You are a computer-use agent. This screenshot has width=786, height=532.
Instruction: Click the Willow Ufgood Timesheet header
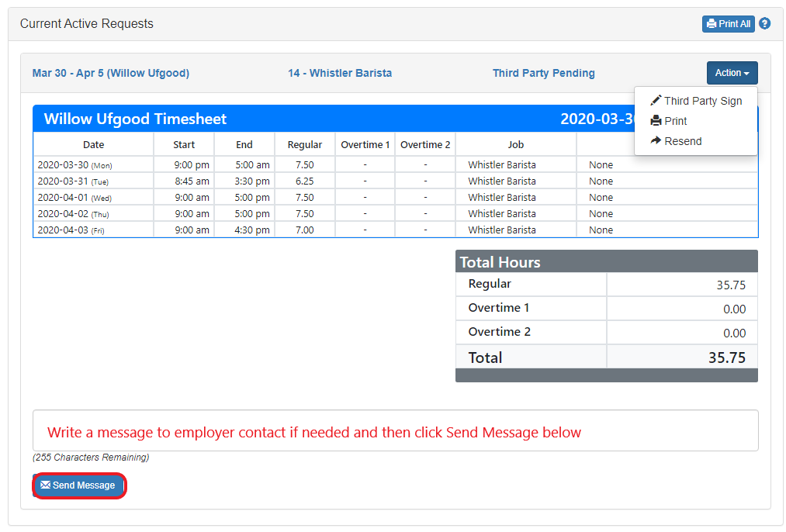click(136, 119)
